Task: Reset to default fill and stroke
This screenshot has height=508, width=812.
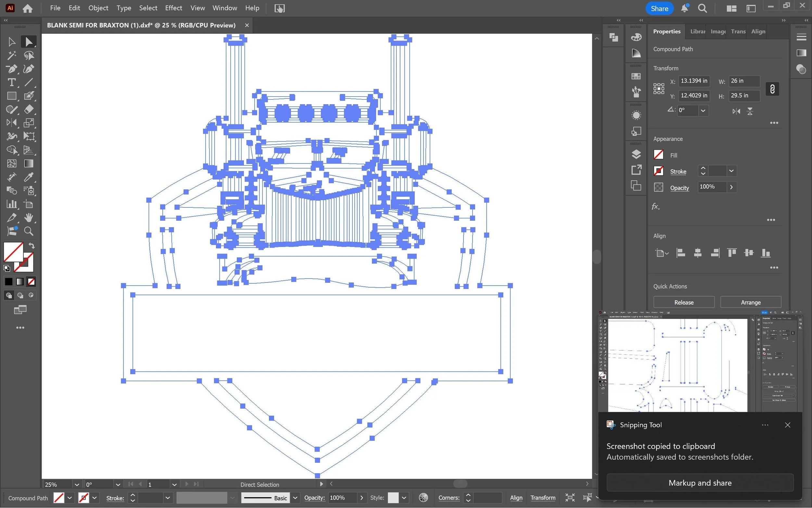Action: (7, 268)
